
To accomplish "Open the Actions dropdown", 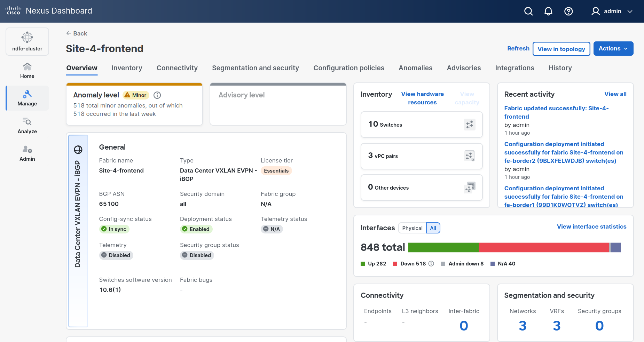I will 613,49.
